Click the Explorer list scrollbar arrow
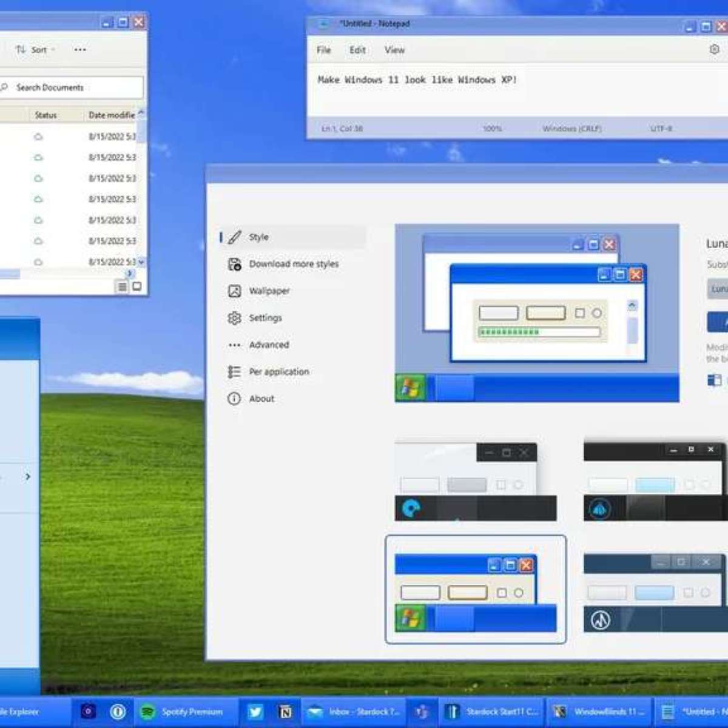Image resolution: width=728 pixels, height=728 pixels. (x=141, y=263)
